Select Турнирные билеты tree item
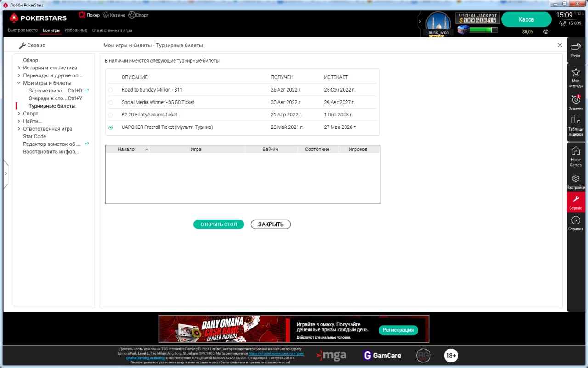The image size is (588, 368). [52, 106]
